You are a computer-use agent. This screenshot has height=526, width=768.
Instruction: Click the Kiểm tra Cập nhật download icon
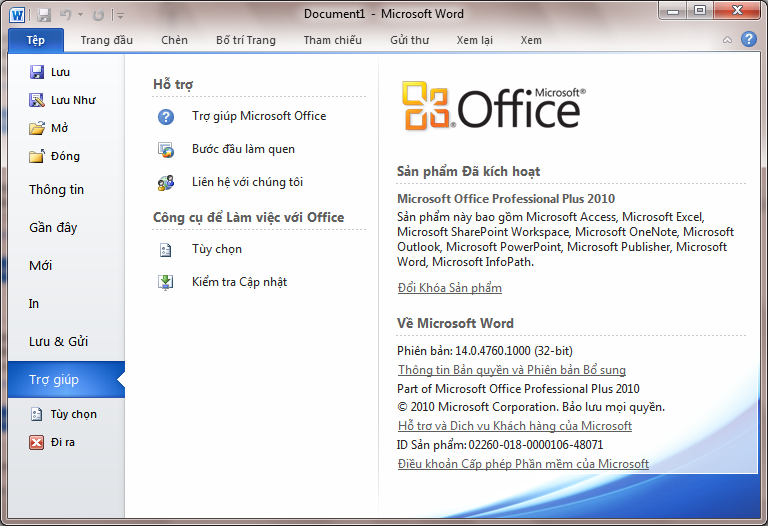(166, 282)
